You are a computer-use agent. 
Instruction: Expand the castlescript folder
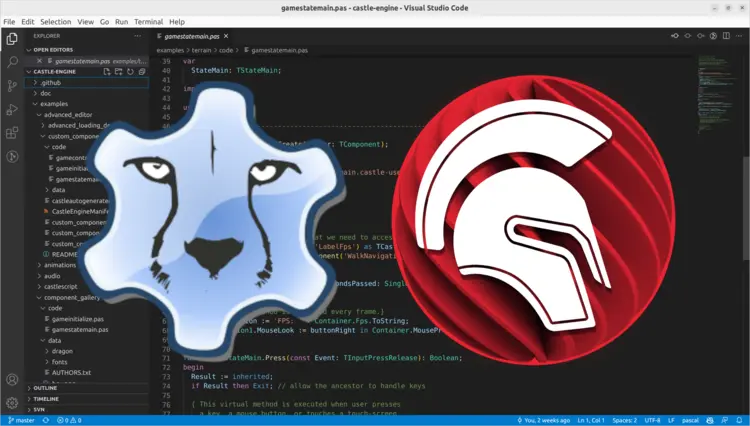(60, 286)
